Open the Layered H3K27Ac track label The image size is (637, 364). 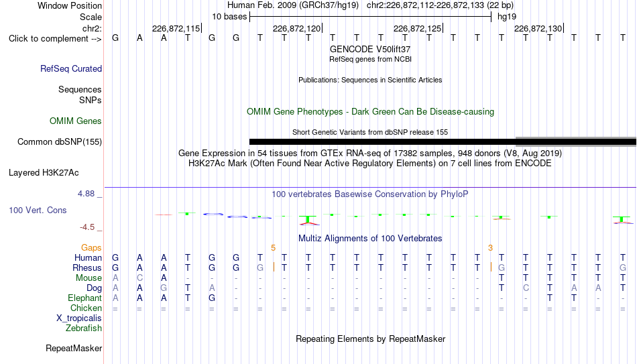(44, 173)
